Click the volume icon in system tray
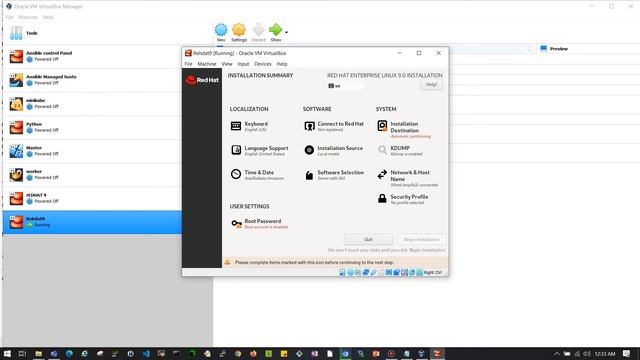 click(x=587, y=353)
